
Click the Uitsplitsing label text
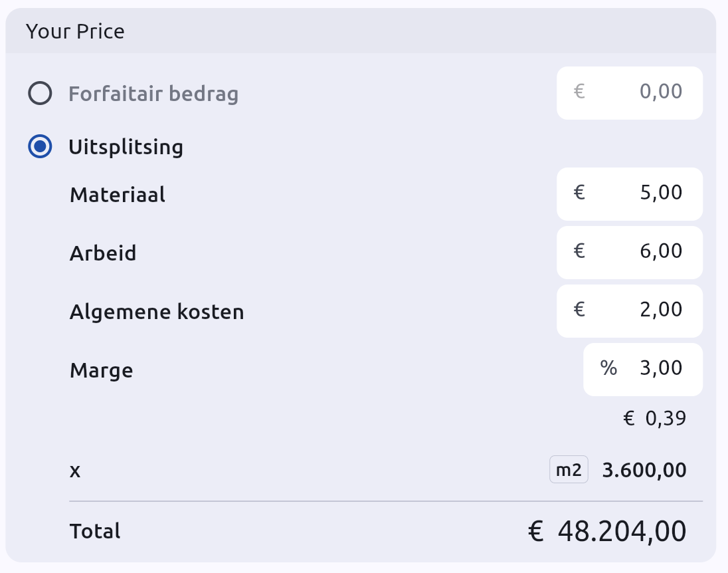pyautogui.click(x=126, y=146)
